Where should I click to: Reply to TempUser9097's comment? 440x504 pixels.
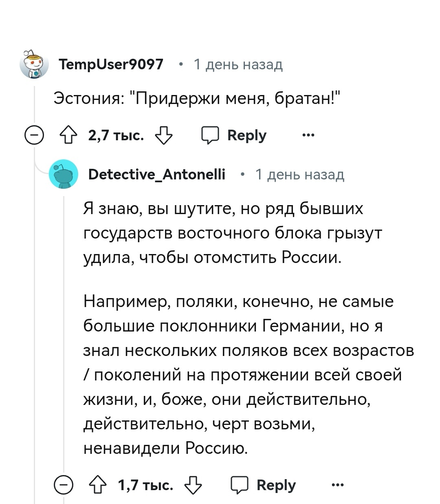[234, 135]
